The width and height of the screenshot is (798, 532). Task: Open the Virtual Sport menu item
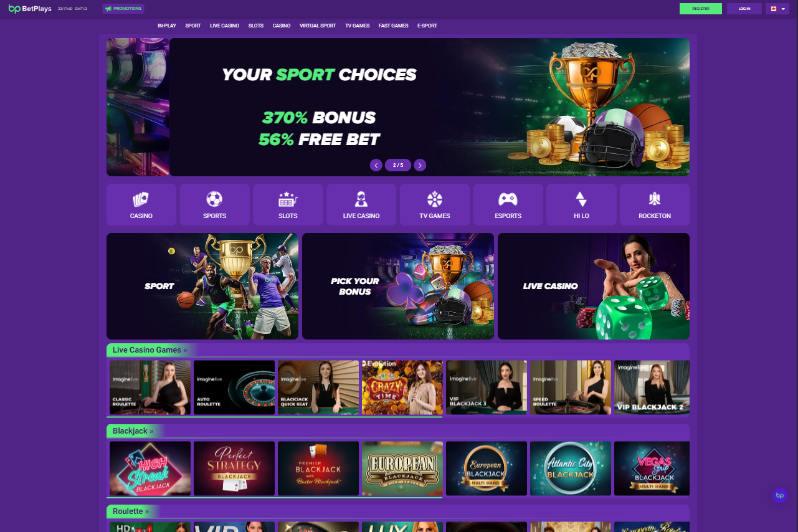[x=318, y=26]
